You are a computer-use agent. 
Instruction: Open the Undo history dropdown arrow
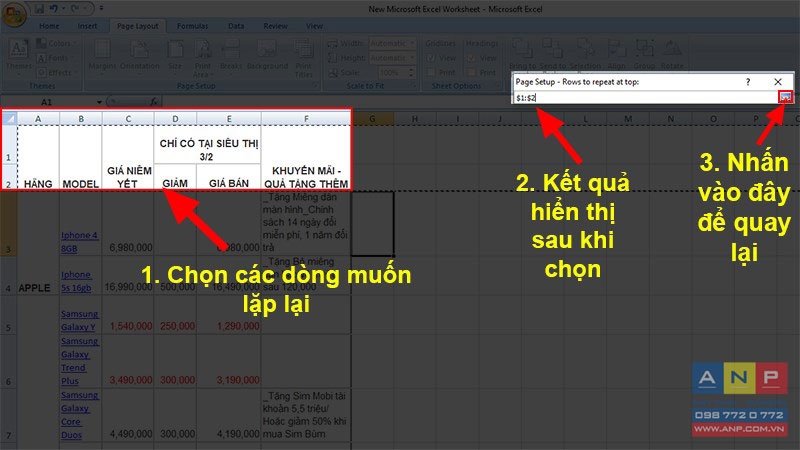(63, 9)
